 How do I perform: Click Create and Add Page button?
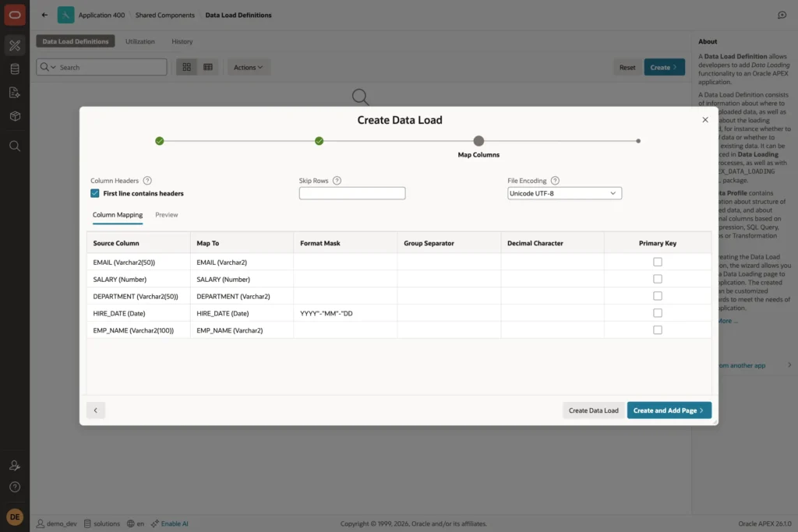[669, 410]
